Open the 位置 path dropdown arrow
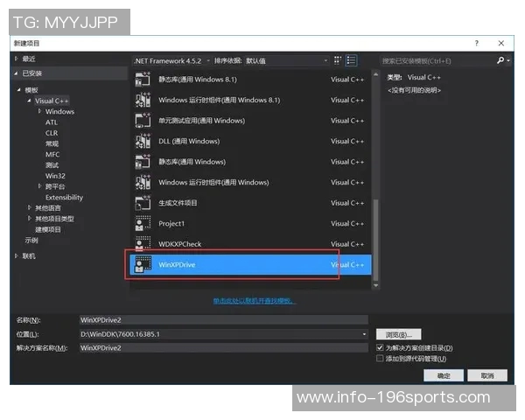Viewport: 525px width, 420px height. click(x=364, y=334)
